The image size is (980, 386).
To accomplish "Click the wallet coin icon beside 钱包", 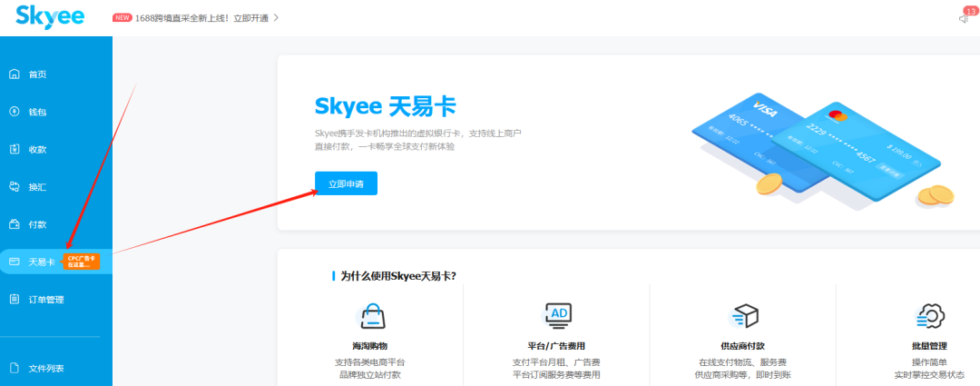I will pos(15,112).
